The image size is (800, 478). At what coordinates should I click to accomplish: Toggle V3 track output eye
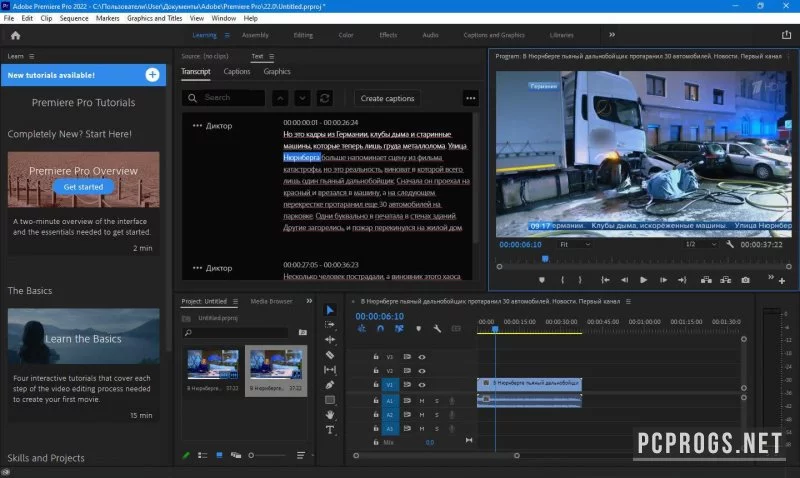coord(422,357)
